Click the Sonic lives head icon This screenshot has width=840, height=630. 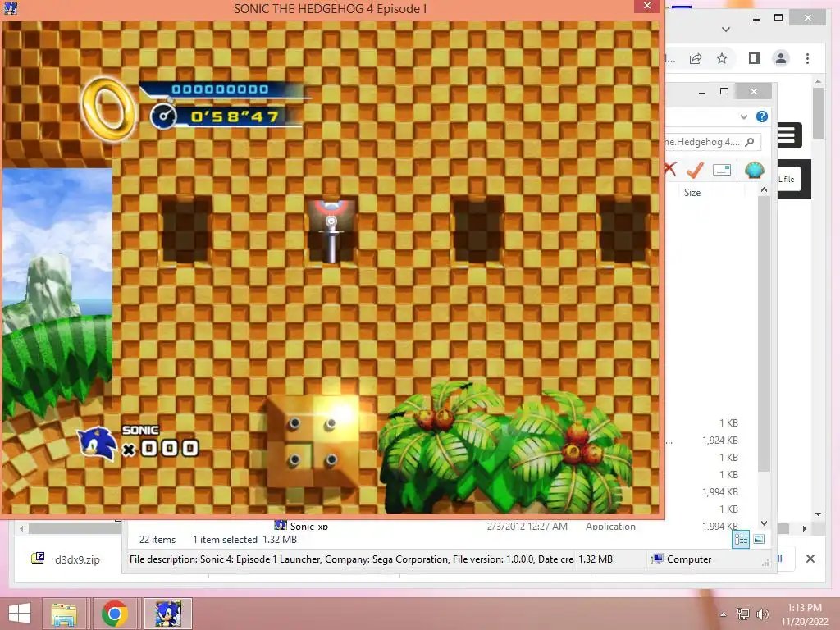[98, 445]
